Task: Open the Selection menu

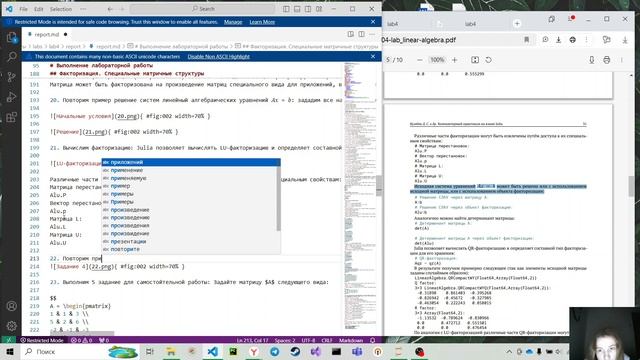Action: coord(61,9)
